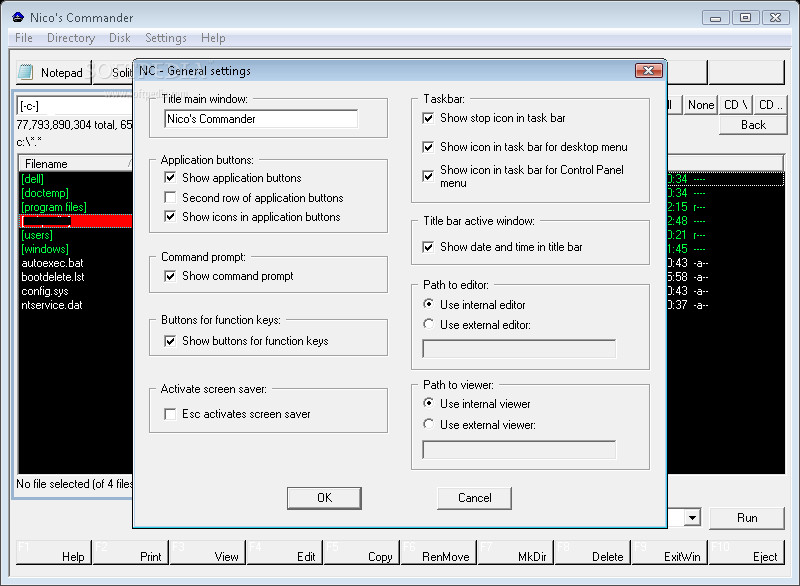Toggle Show stop icon in task bar
Viewport: 800px width, 586px height.
(x=428, y=118)
